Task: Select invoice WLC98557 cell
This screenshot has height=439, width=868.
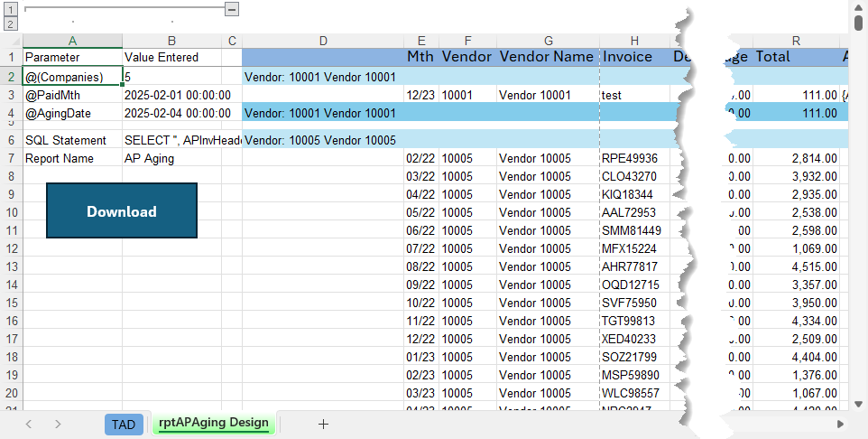Action: click(x=634, y=393)
